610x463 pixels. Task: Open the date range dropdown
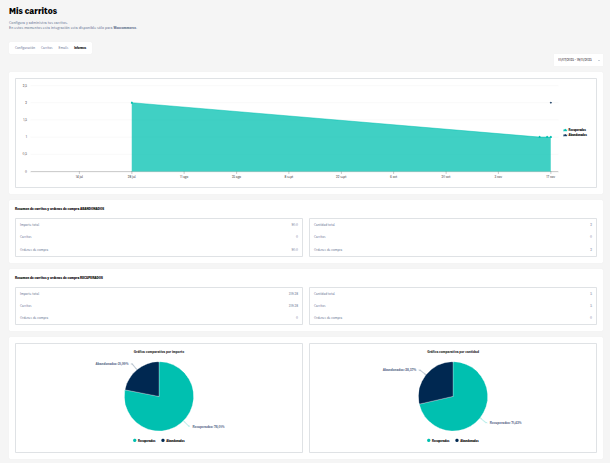[578, 60]
